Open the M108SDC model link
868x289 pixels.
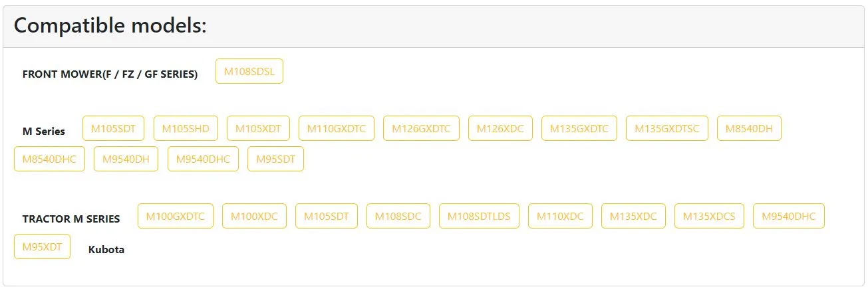tap(398, 216)
